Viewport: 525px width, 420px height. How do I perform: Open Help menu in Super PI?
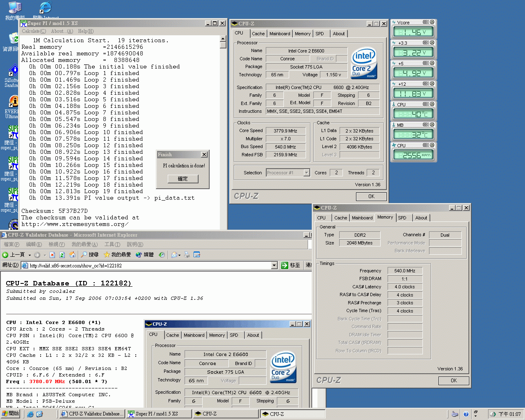click(x=86, y=31)
